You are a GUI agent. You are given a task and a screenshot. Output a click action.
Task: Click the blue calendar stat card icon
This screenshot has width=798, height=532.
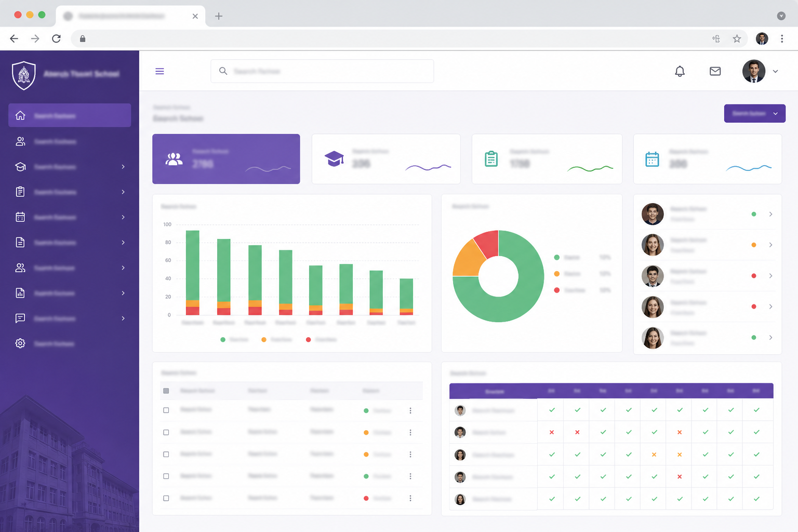click(x=652, y=159)
